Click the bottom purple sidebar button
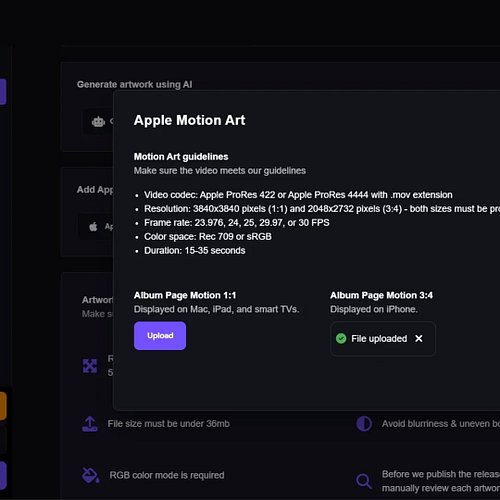The width and height of the screenshot is (500, 500). (3, 475)
